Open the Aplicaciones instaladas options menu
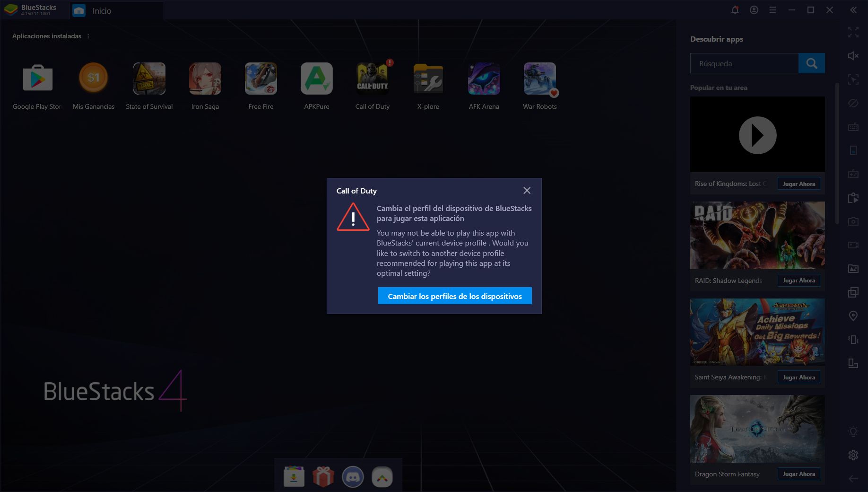868x492 pixels. point(88,36)
